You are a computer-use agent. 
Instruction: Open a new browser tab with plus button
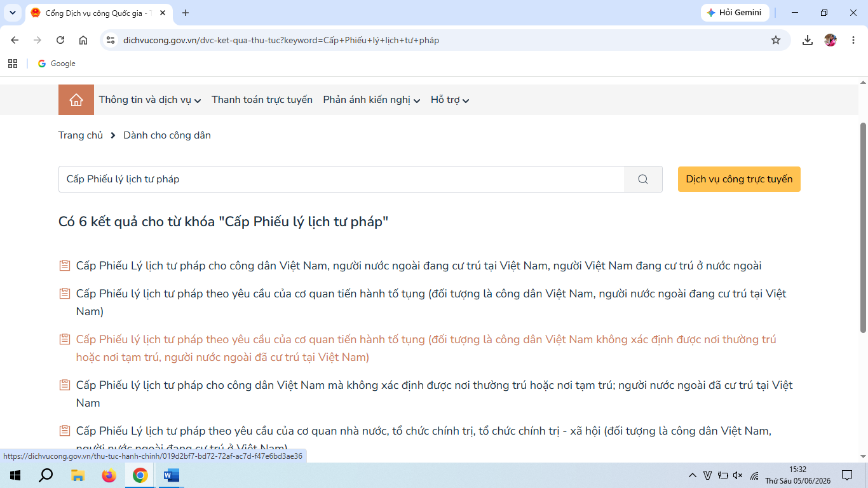click(186, 13)
